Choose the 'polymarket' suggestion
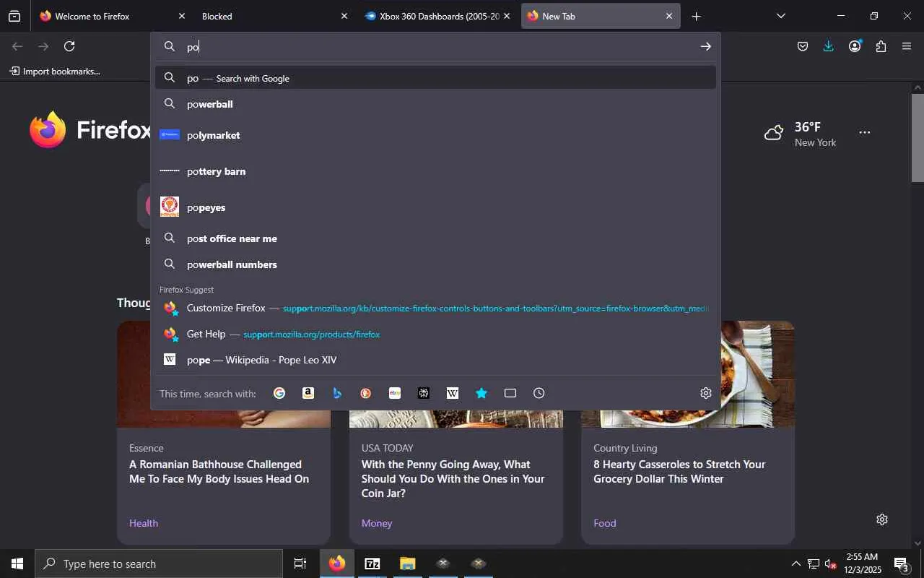This screenshot has width=924, height=578. click(435, 135)
